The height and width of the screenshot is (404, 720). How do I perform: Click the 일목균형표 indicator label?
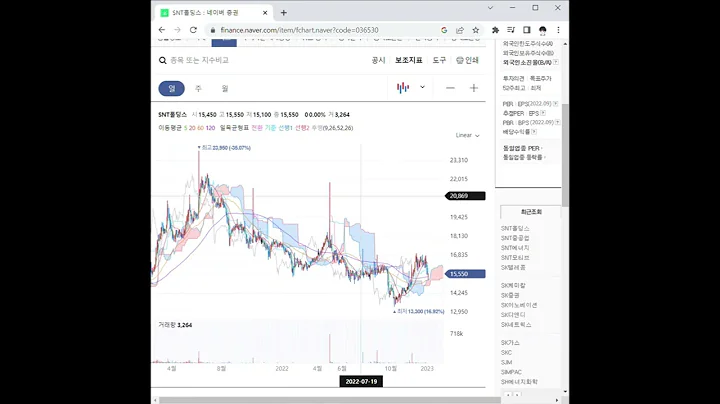(234, 128)
